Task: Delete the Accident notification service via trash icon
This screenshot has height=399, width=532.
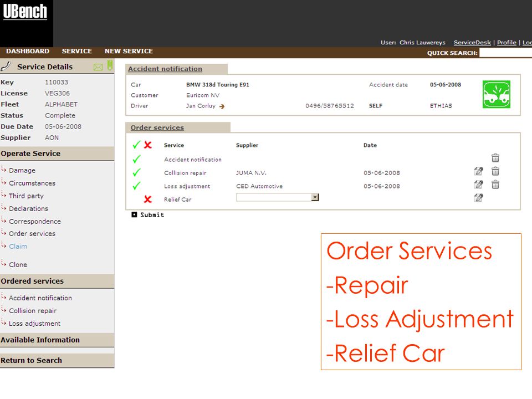Action: 495,158
